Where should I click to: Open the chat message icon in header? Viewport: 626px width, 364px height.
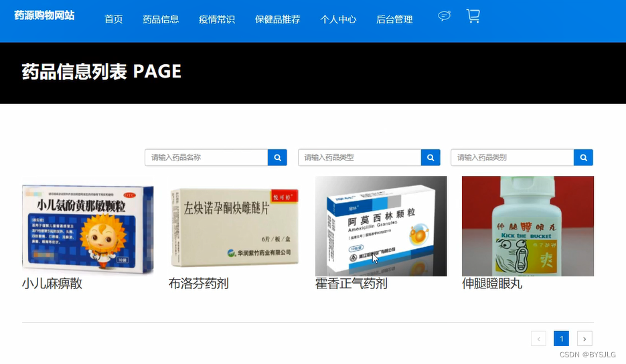pos(445,16)
